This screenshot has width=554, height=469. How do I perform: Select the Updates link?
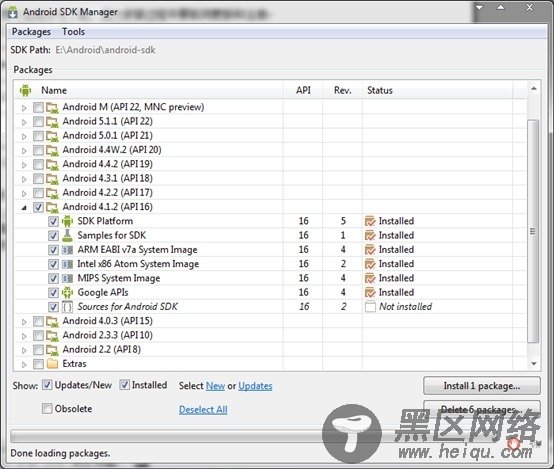pos(255,386)
